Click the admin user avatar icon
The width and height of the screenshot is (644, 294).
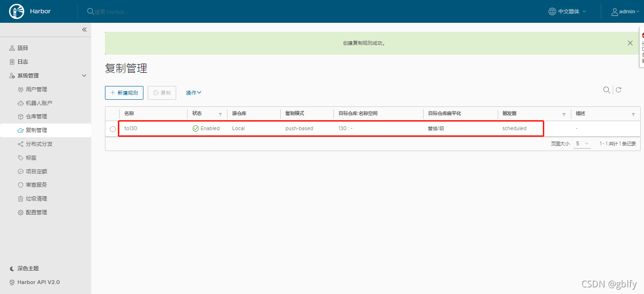(x=615, y=11)
